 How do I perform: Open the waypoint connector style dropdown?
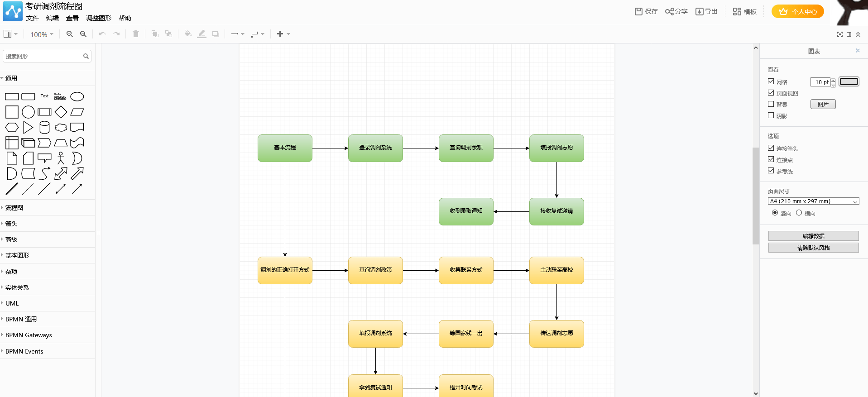pyautogui.click(x=258, y=34)
